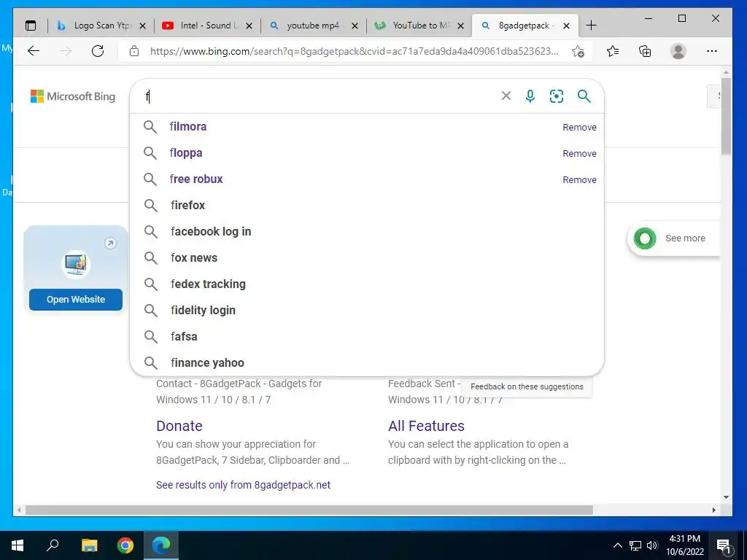Click the Open Website button
747x560 pixels.
click(76, 300)
